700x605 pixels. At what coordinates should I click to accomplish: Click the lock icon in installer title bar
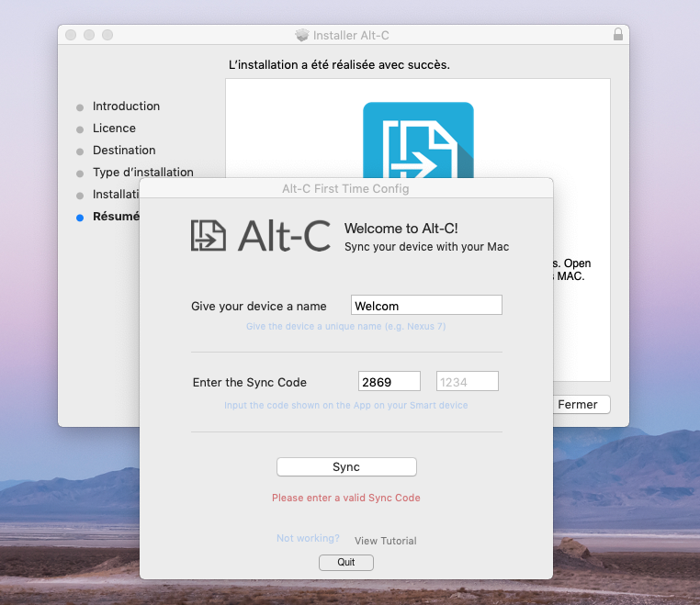[x=617, y=35]
